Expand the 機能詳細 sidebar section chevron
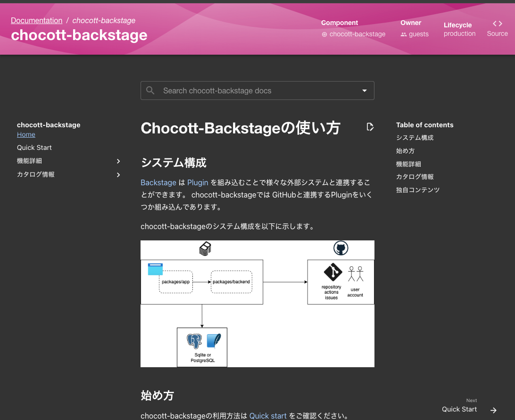This screenshot has width=515, height=420. pos(118,161)
